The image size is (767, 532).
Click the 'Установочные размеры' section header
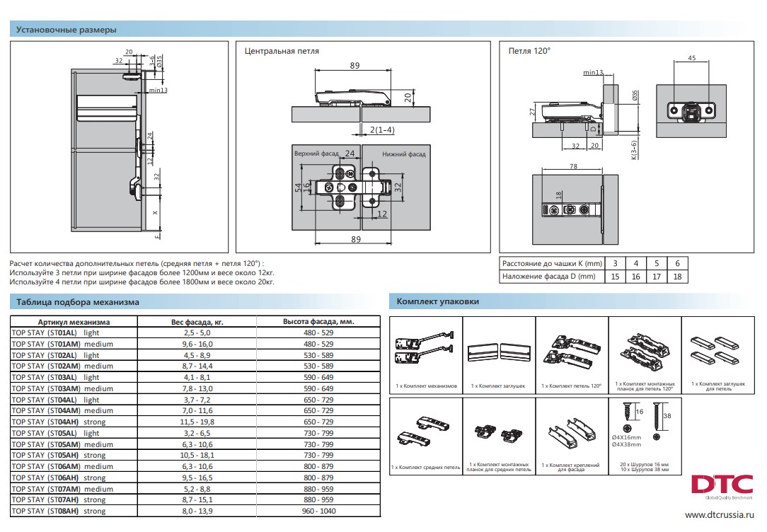point(67,30)
